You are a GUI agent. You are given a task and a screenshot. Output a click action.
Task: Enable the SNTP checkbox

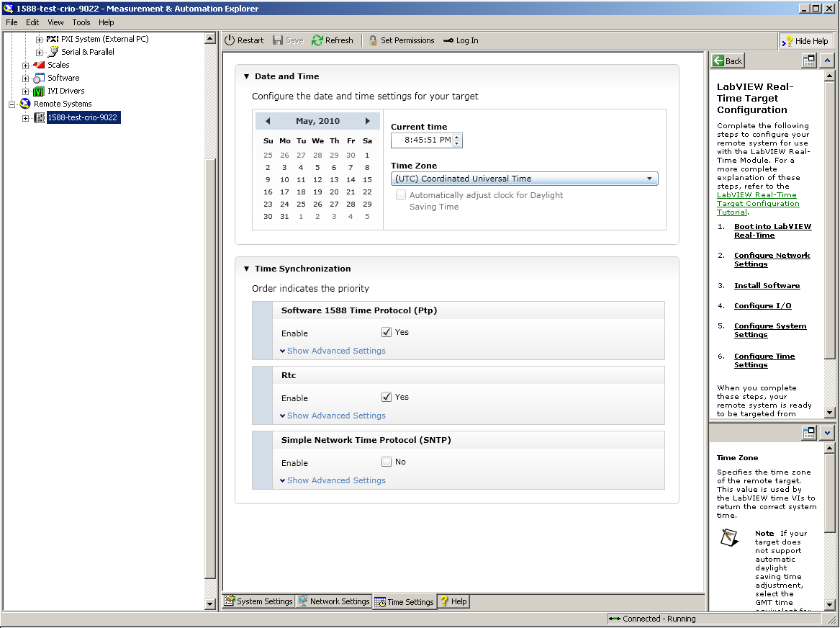pos(387,462)
